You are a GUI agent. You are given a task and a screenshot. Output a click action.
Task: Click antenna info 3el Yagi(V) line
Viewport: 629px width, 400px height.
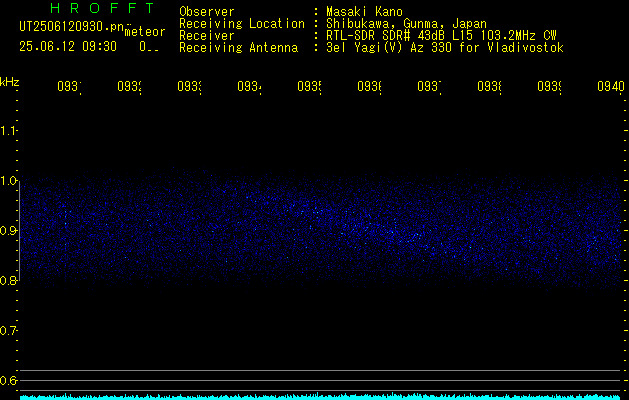445,48
